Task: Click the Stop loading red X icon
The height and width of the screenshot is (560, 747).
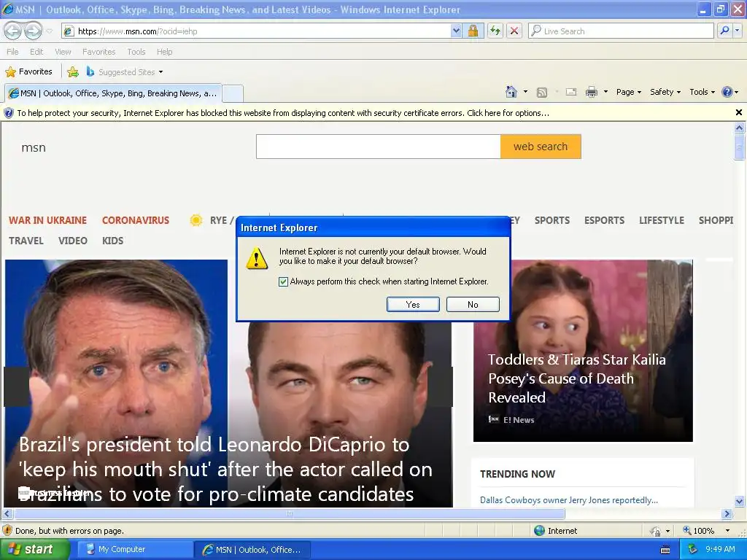Action: click(x=514, y=31)
